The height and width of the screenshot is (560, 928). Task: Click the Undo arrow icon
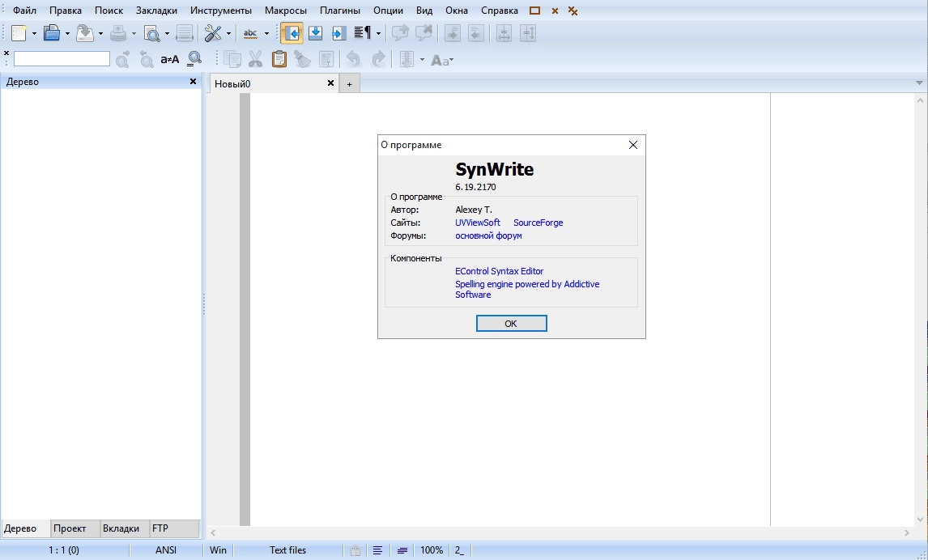(x=354, y=59)
